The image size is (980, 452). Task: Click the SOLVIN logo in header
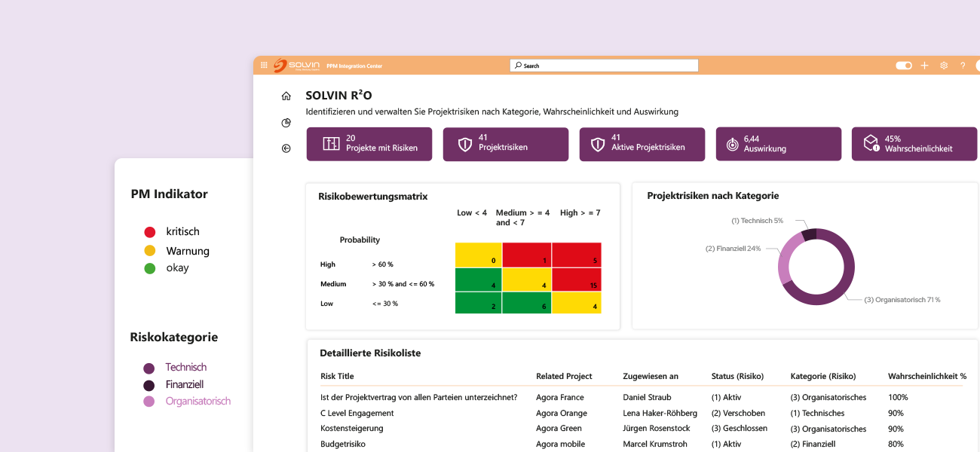[x=296, y=66]
